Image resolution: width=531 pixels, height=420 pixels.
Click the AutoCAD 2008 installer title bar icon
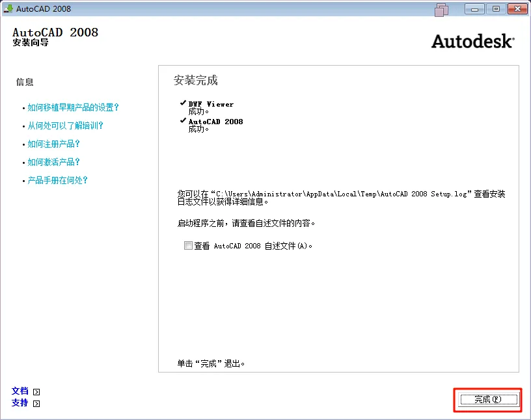8,9
